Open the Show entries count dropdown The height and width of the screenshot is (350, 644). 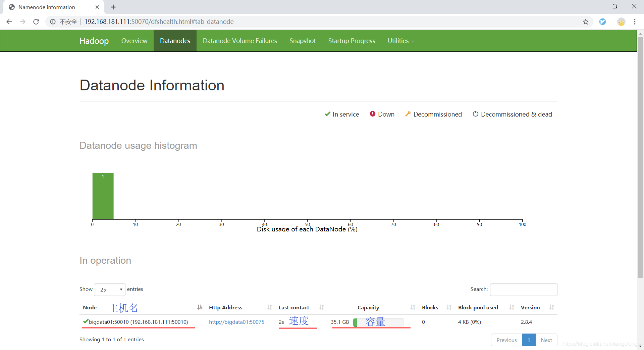click(110, 290)
